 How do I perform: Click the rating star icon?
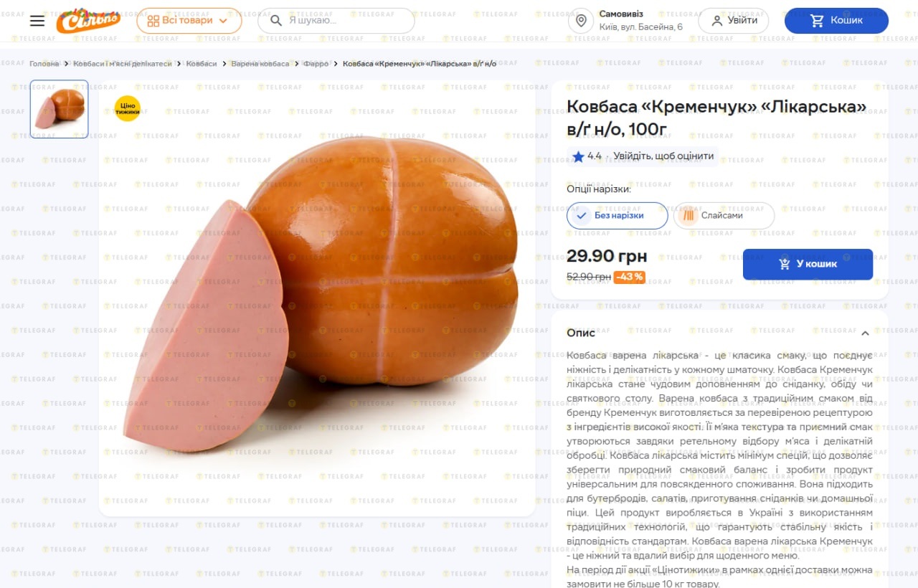(578, 156)
